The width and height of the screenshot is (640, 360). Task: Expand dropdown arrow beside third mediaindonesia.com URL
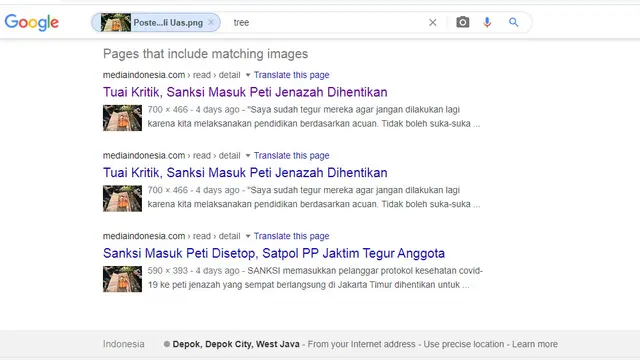point(248,236)
